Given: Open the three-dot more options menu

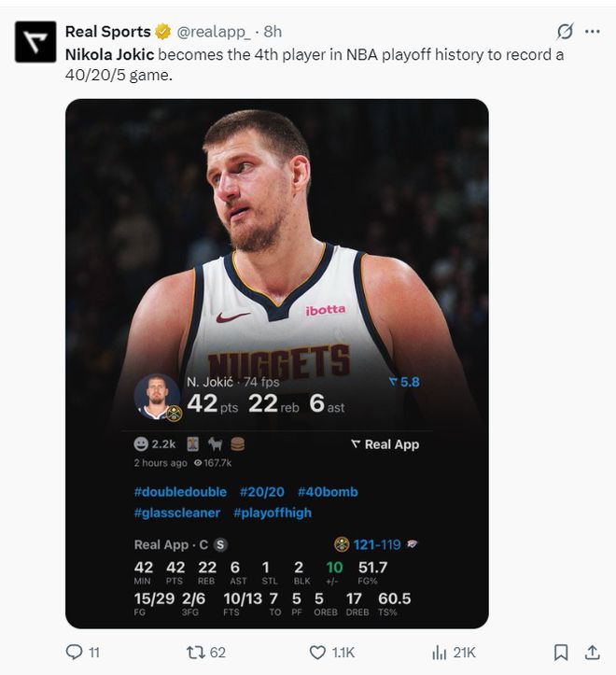Looking at the screenshot, I should (593, 32).
